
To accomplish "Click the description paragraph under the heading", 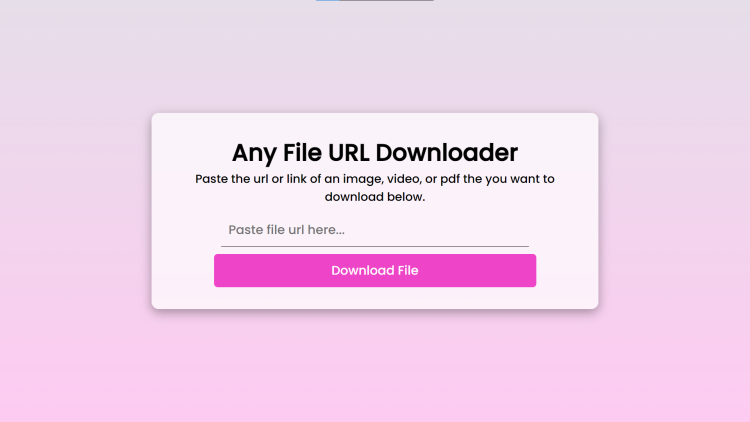I will 375,188.
